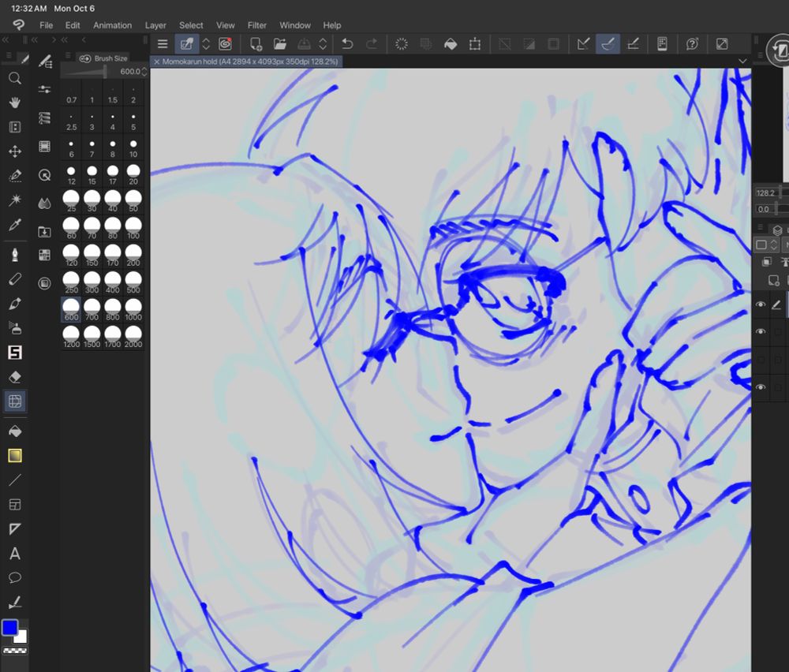Open the Sub Tool panel icon

point(45,62)
